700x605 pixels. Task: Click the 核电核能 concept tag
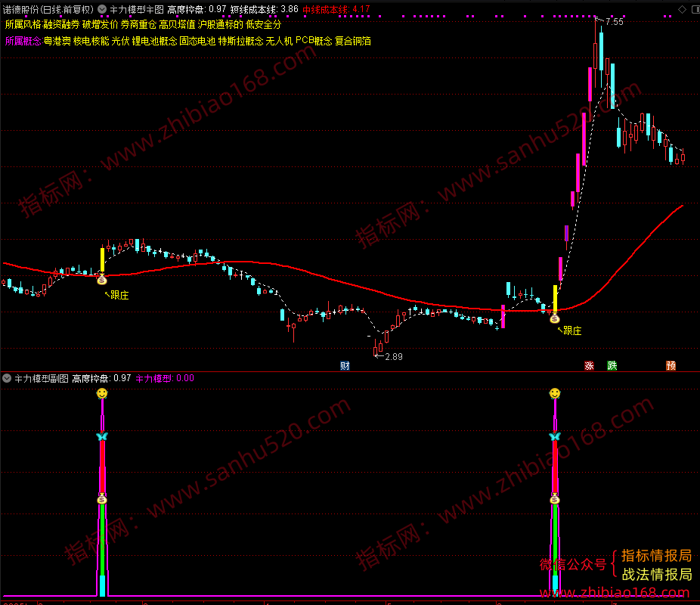pos(91,41)
